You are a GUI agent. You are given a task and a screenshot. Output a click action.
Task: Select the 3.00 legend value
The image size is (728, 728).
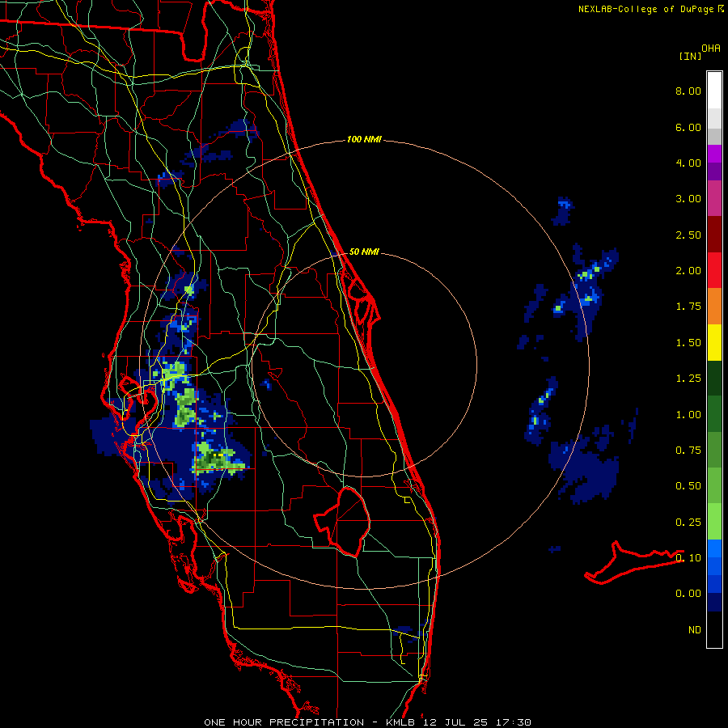[x=688, y=199]
